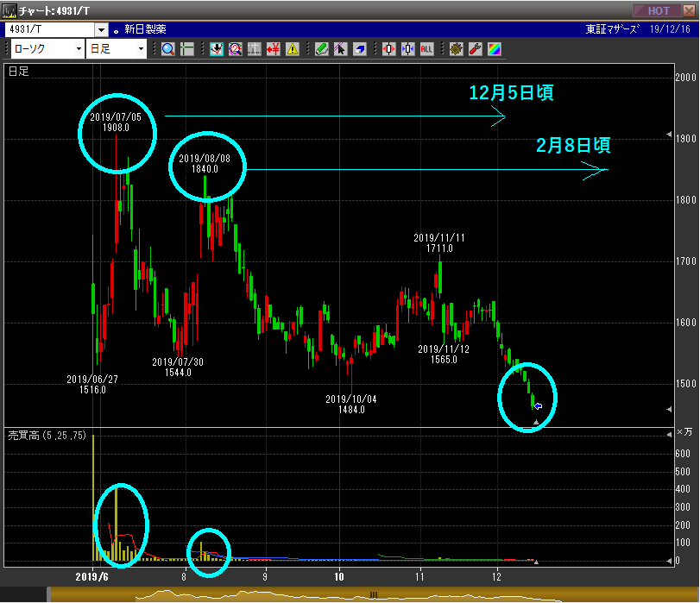This screenshot has width=700, height=603.
Task: Close the chart window
Action: (x=688, y=10)
